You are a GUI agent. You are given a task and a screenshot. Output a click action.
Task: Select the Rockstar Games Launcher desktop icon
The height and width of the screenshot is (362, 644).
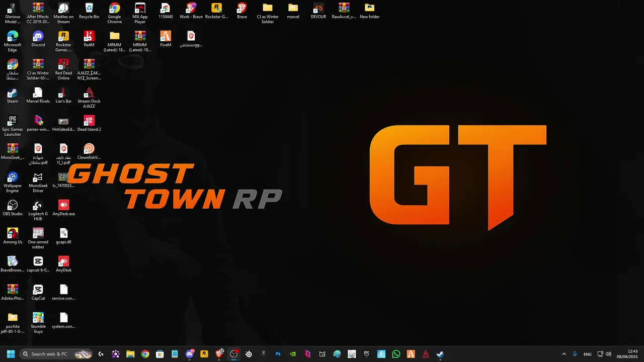point(63,41)
